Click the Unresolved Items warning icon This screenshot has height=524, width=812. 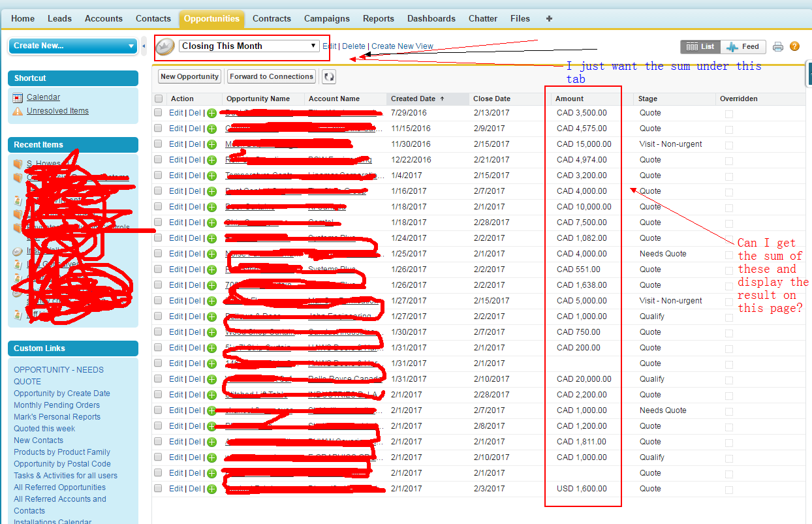click(x=18, y=111)
